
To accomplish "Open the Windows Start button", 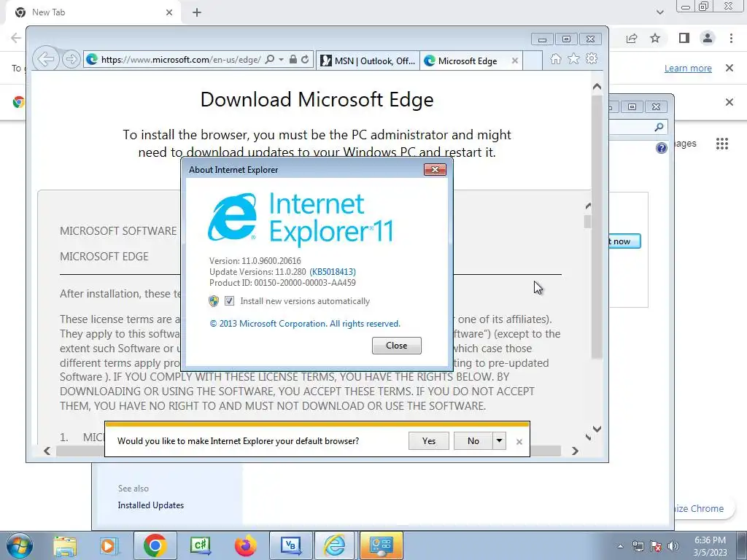I will pos(20,545).
